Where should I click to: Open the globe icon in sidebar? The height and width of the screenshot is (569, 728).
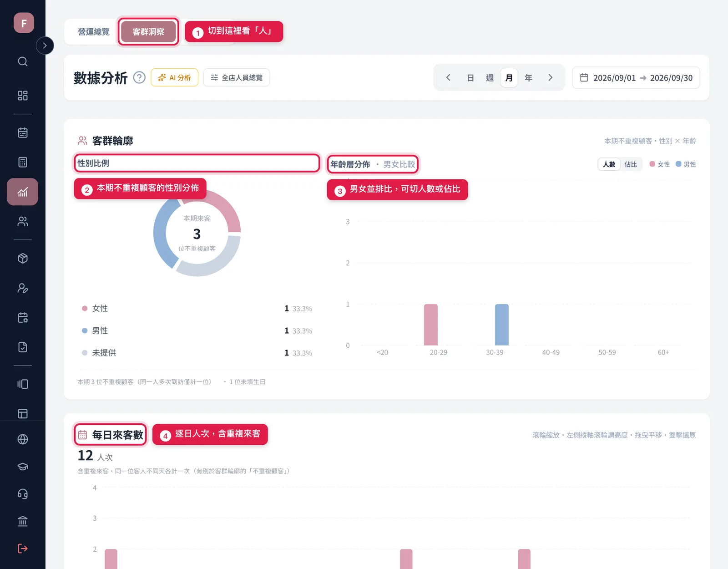pos(23,439)
